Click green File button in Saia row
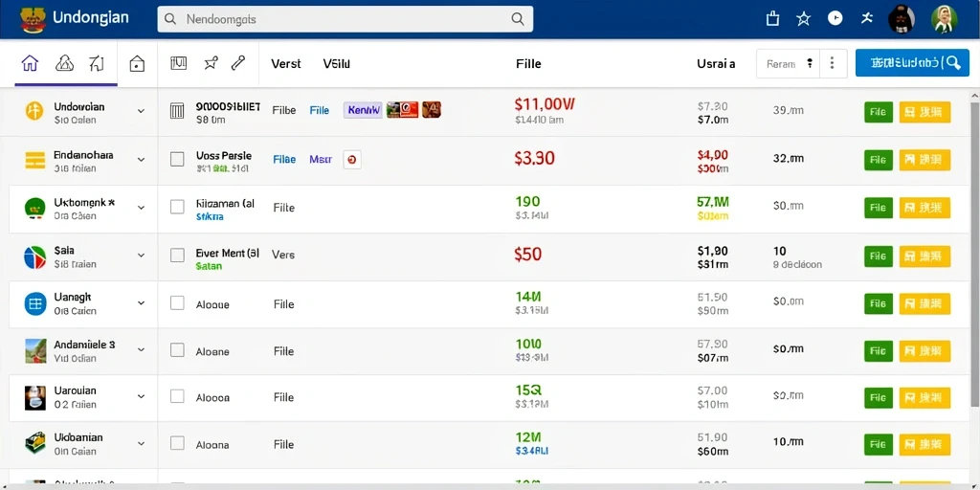The height and width of the screenshot is (490, 980). click(879, 256)
